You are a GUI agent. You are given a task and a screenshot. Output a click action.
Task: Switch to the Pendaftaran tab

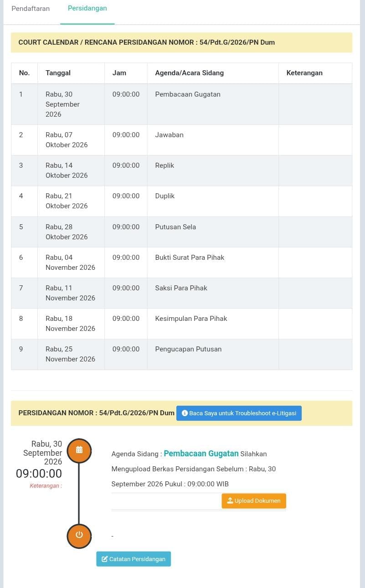31,8
